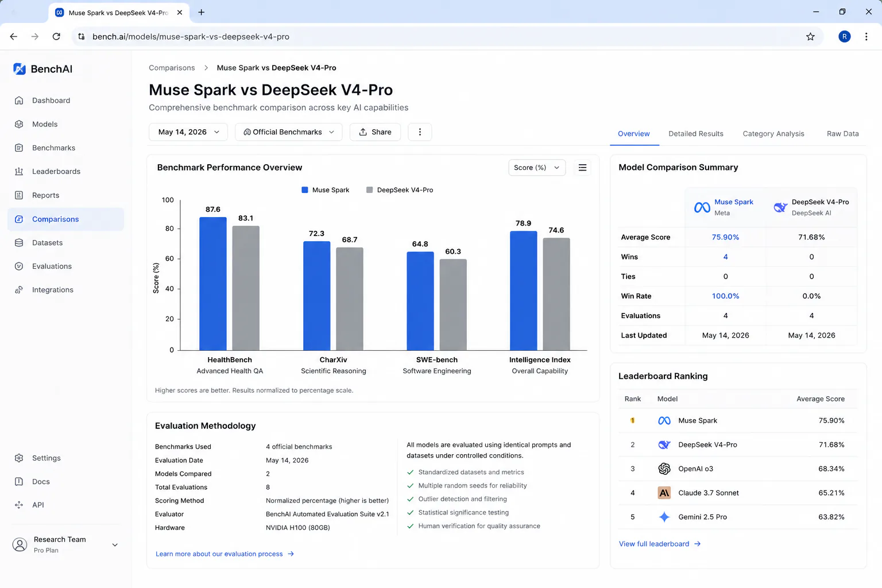This screenshot has width=882, height=588.
Task: Click the DeepSeek whale logo in summary
Action: [780, 207]
